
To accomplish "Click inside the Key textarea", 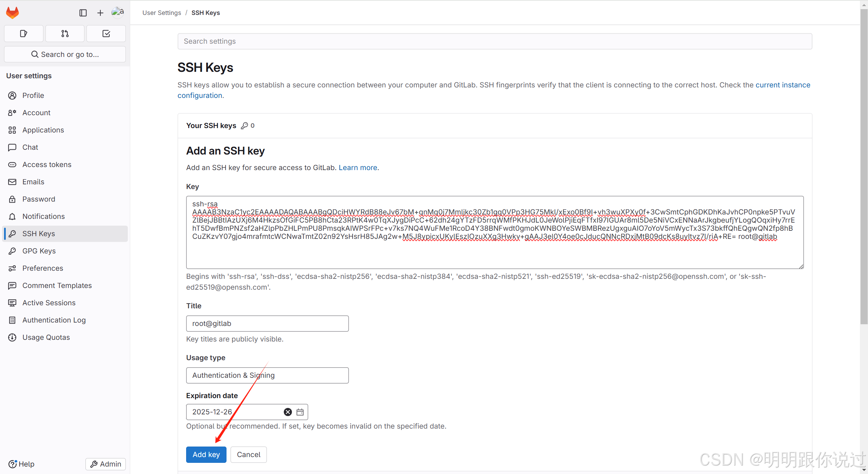I will point(495,232).
